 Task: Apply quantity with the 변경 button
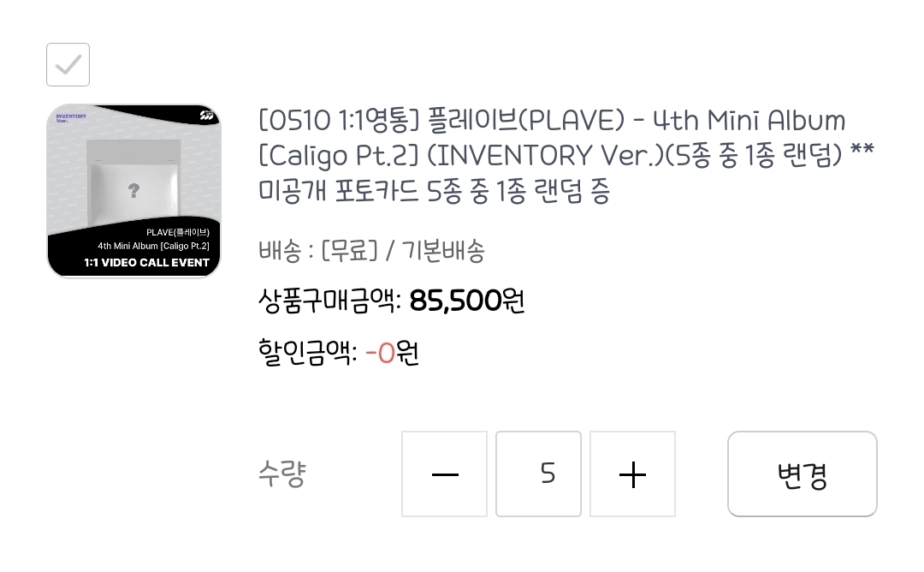(802, 474)
